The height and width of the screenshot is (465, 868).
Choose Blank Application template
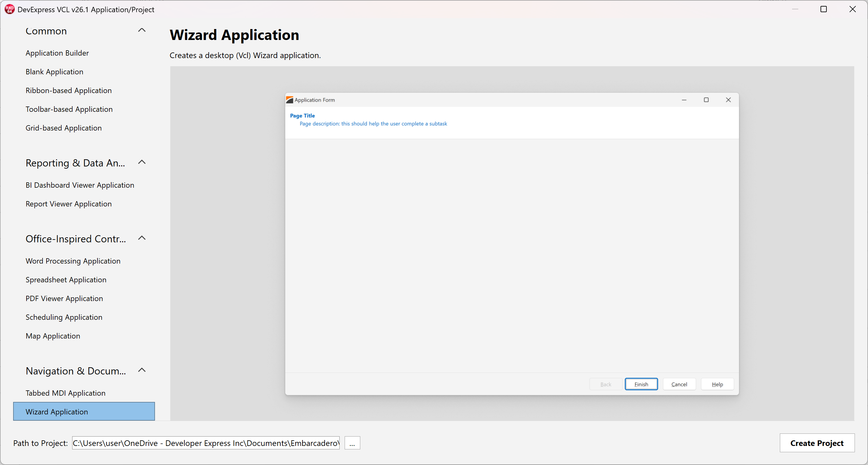click(54, 72)
